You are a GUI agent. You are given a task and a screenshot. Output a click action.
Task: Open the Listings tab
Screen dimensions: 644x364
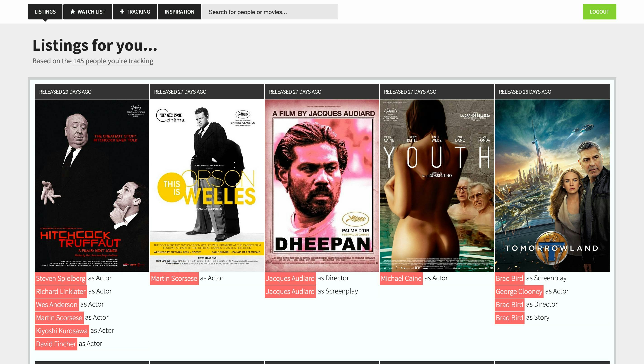click(x=45, y=12)
